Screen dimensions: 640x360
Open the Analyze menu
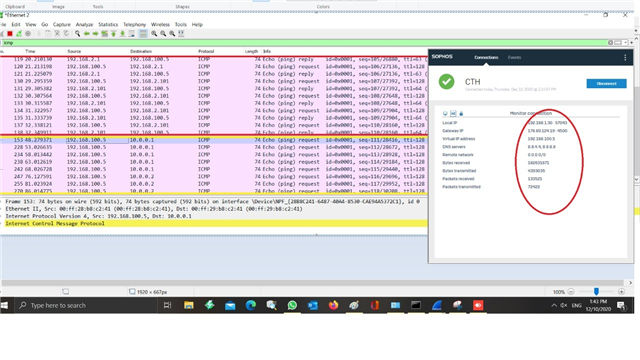pos(84,24)
